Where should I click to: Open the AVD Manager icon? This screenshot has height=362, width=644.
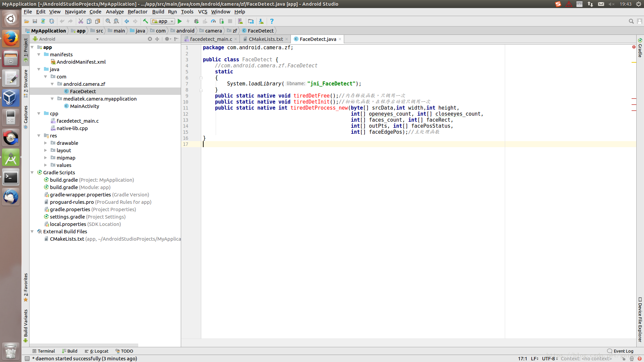click(240, 21)
